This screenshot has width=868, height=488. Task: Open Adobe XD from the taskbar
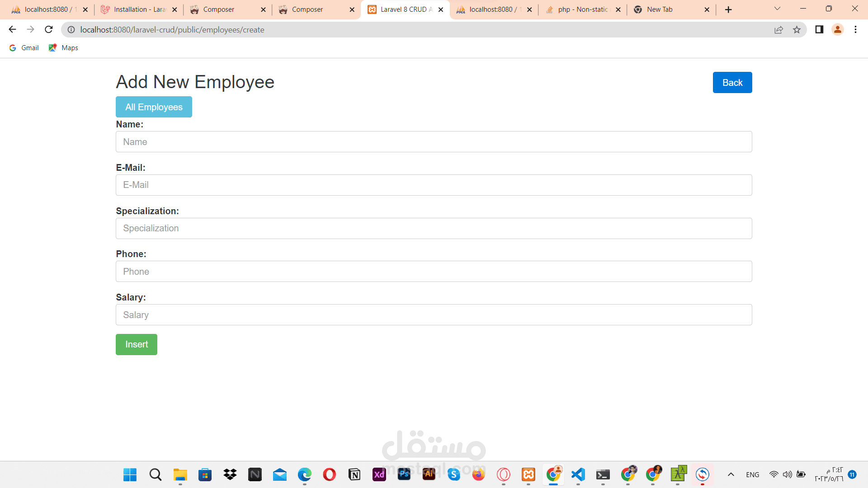379,474
